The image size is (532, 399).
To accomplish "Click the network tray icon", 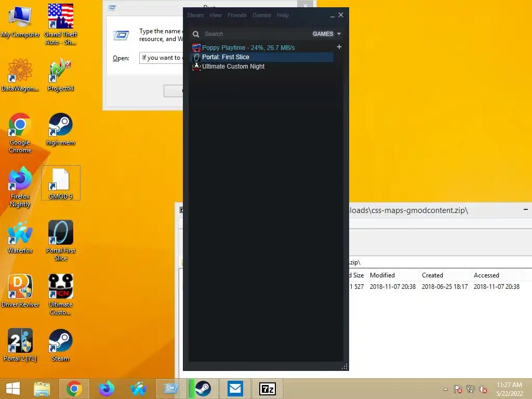I will click(x=470, y=389).
